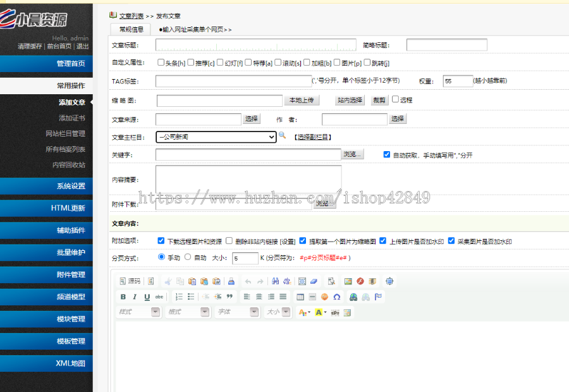This screenshot has height=392, width=569.
Task: Click the 本地上传 button
Action: click(x=302, y=100)
